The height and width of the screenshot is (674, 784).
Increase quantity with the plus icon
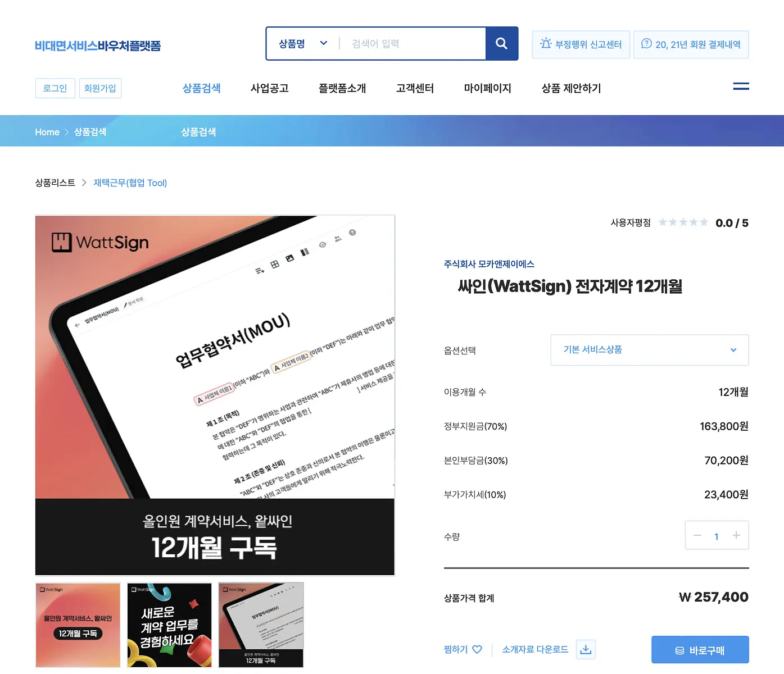tap(736, 535)
